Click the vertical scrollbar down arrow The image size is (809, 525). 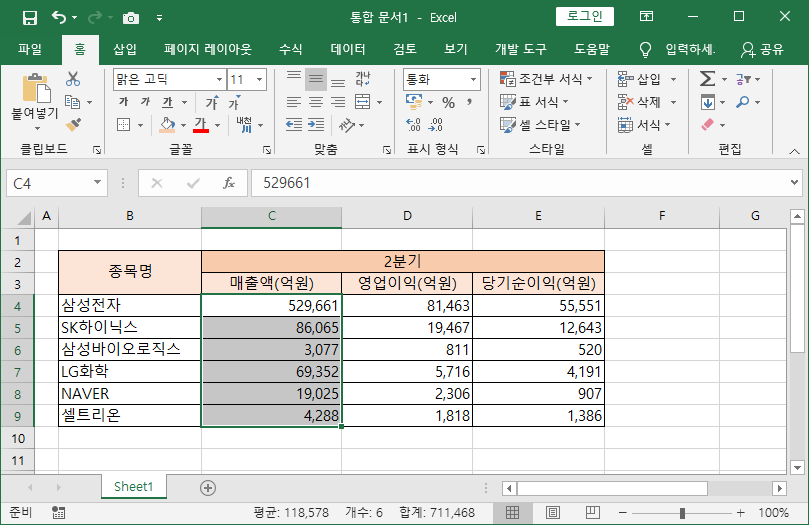(797, 468)
